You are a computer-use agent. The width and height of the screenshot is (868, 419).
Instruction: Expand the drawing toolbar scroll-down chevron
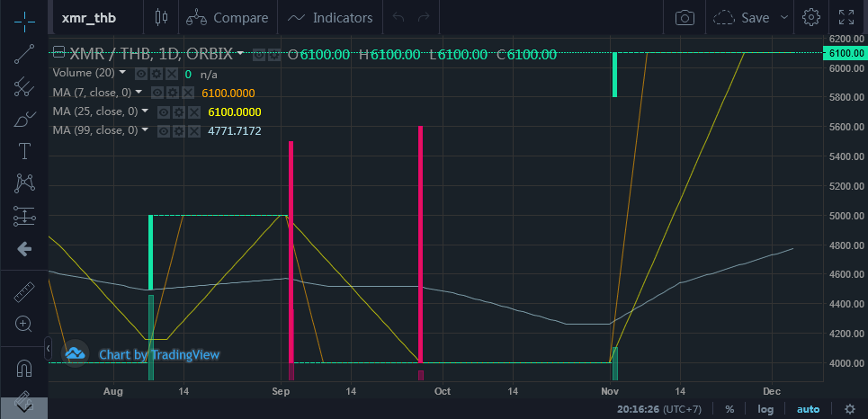(x=23, y=406)
